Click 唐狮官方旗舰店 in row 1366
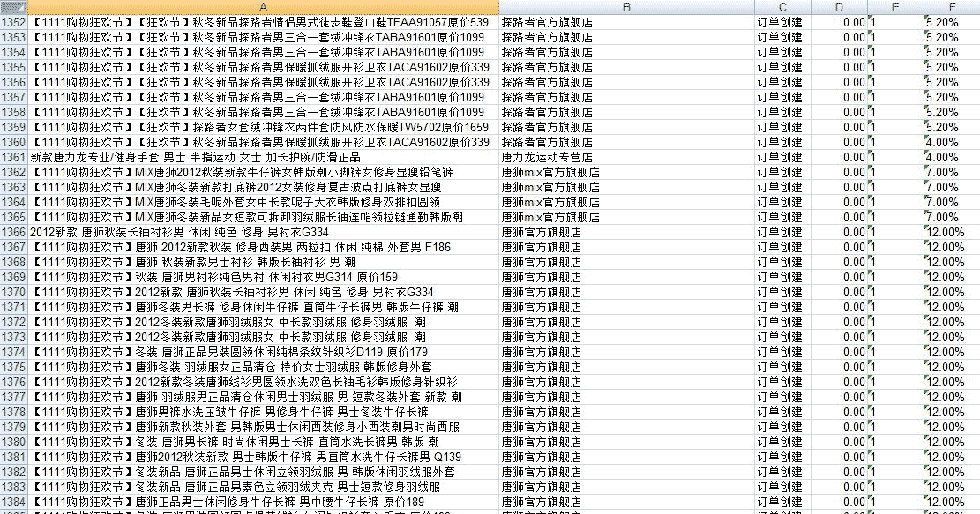The height and width of the screenshot is (514, 980). pyautogui.click(x=626, y=233)
